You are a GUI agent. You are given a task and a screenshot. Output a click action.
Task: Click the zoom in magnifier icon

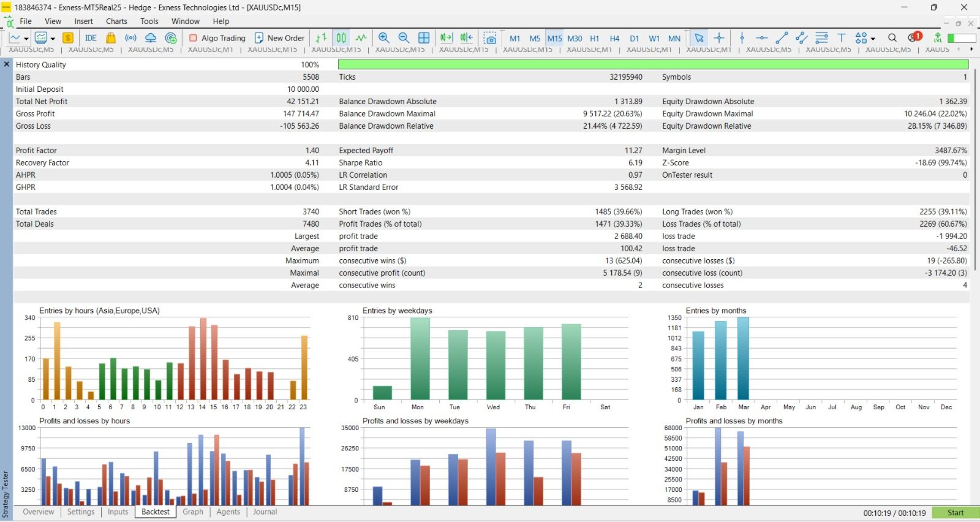(x=384, y=38)
